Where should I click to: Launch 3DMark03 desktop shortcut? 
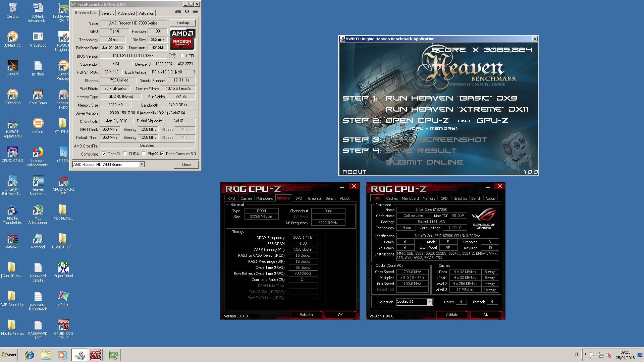click(x=12, y=97)
